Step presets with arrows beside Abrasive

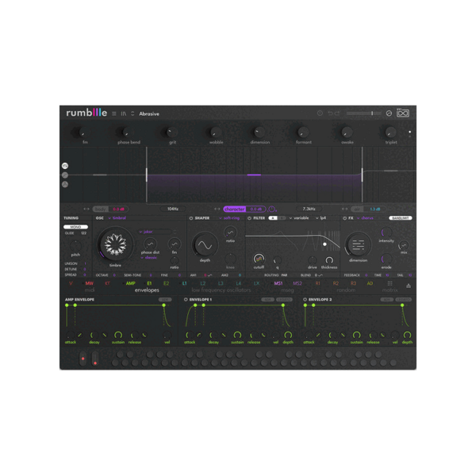click(132, 113)
